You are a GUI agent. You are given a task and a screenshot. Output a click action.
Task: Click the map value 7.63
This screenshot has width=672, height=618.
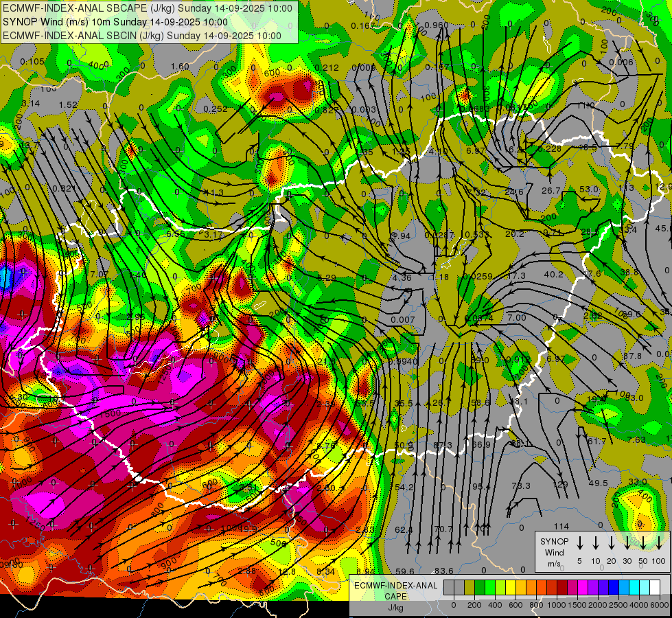pyautogui.click(x=636, y=439)
